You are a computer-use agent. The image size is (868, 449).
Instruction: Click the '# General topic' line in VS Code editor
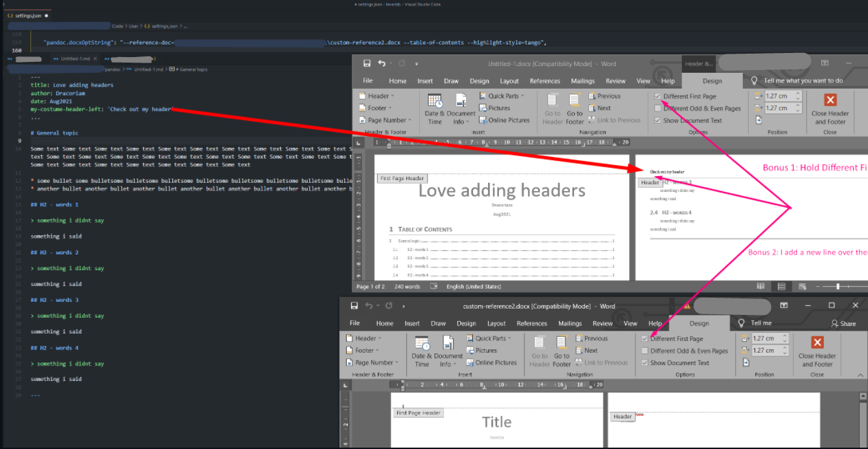click(x=54, y=133)
